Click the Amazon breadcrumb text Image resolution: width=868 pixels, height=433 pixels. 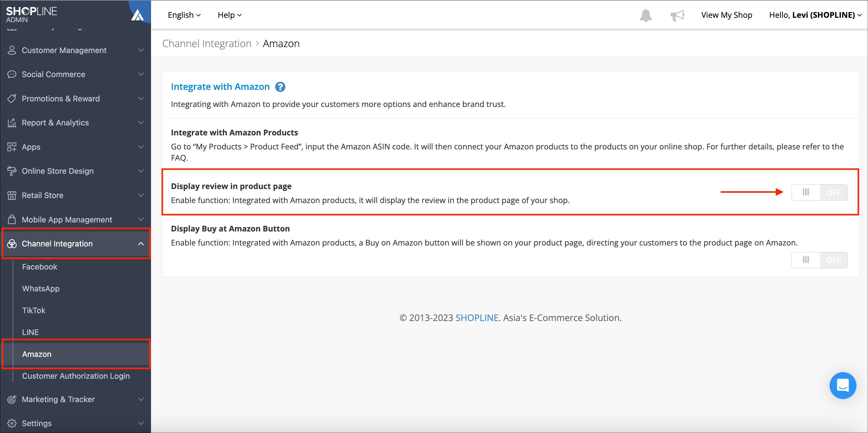coord(281,43)
